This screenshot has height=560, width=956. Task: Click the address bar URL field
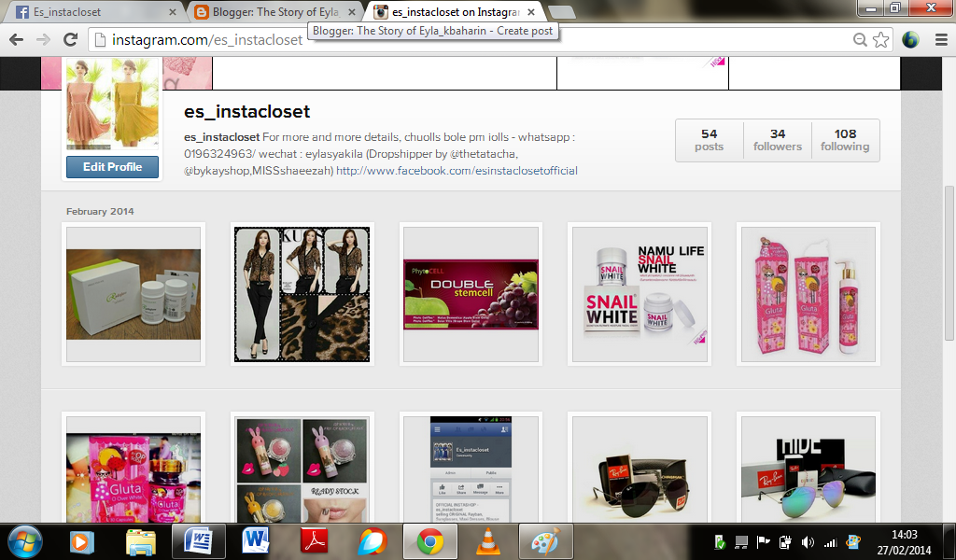tap(470, 39)
